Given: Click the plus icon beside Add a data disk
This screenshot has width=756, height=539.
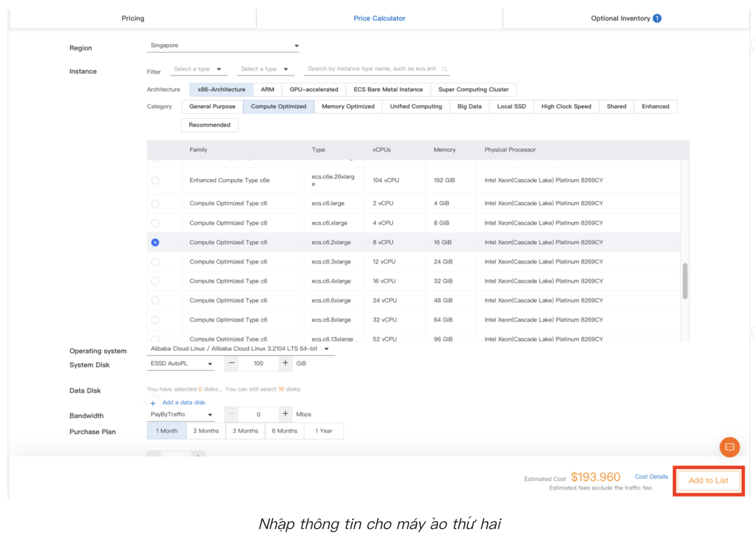Looking at the screenshot, I should tap(153, 402).
